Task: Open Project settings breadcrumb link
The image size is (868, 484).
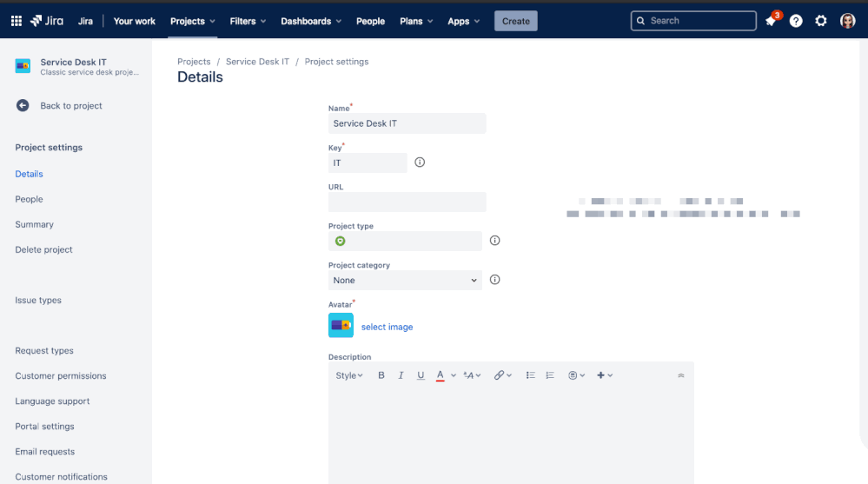Action: pyautogui.click(x=336, y=62)
